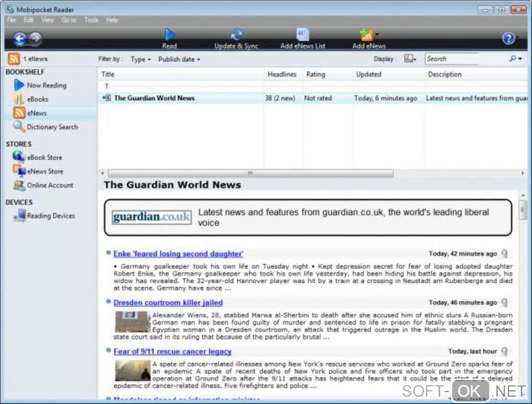This screenshot has height=404, width=532.
Task: Sort by the Description column header
Action: [x=476, y=74]
